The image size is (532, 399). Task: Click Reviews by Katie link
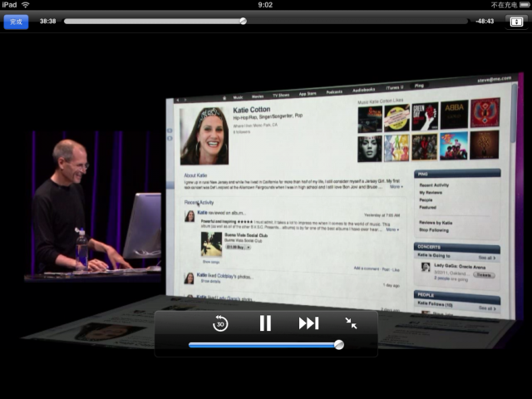pyautogui.click(x=436, y=223)
